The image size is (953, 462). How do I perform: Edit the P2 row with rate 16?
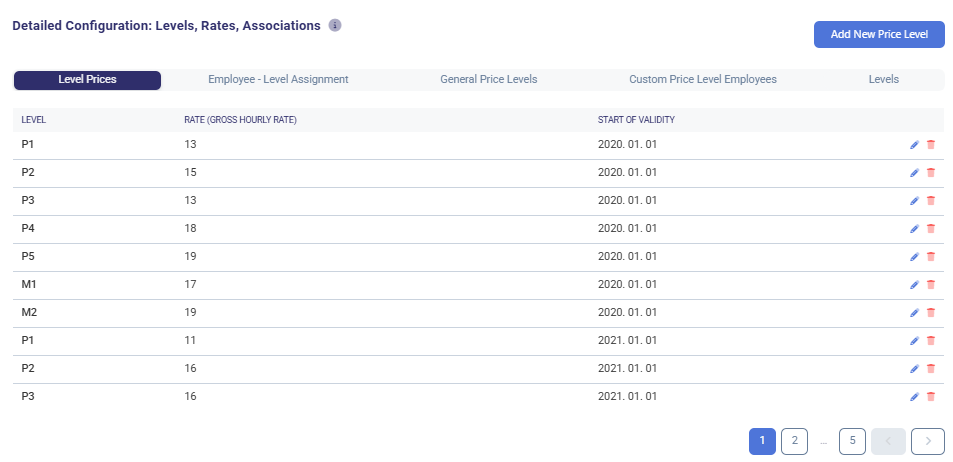coord(914,369)
